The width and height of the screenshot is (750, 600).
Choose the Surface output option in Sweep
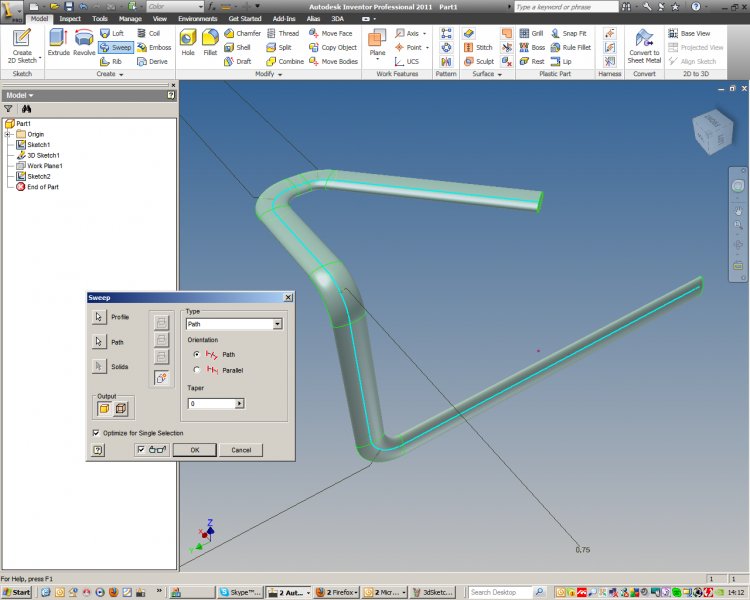tap(120, 408)
